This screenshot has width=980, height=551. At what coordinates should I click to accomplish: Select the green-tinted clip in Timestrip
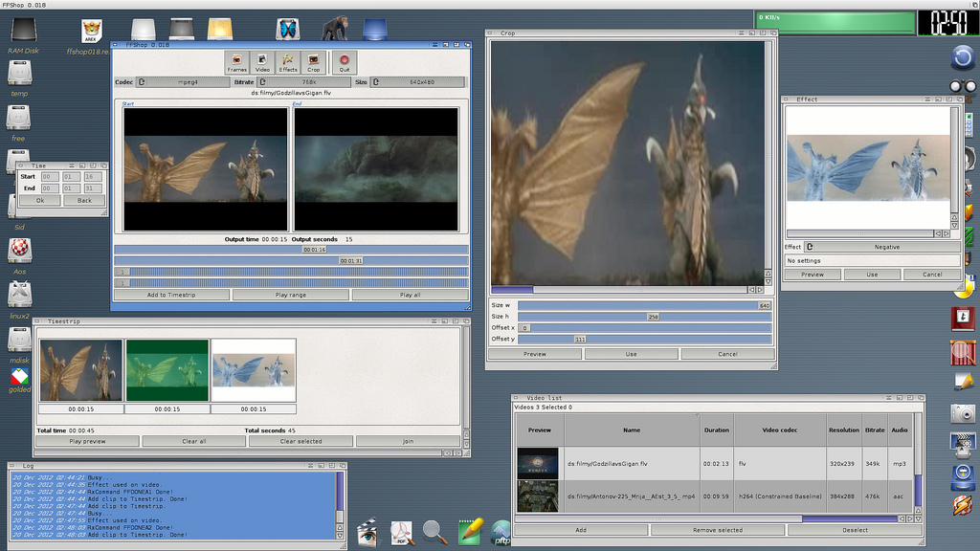pos(167,370)
